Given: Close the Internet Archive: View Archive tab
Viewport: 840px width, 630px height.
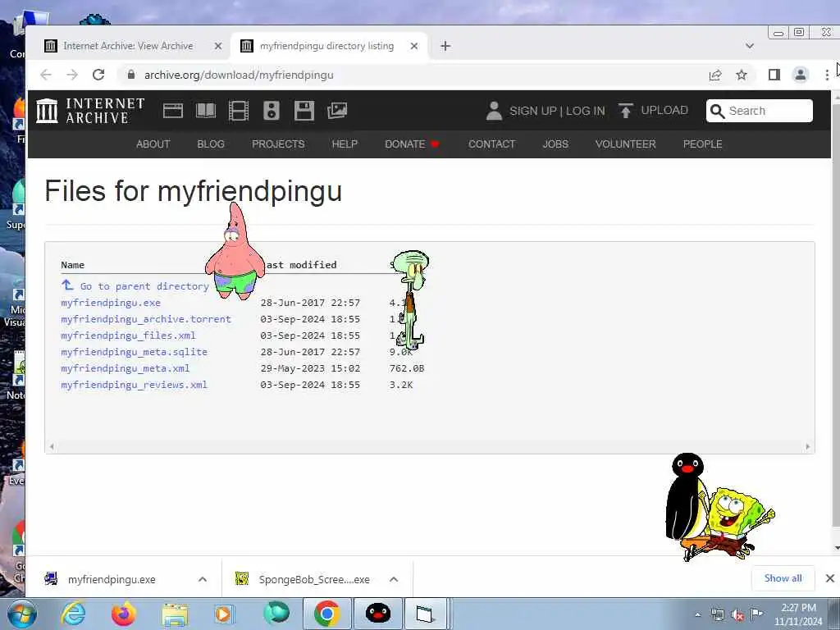Looking at the screenshot, I should tap(218, 46).
